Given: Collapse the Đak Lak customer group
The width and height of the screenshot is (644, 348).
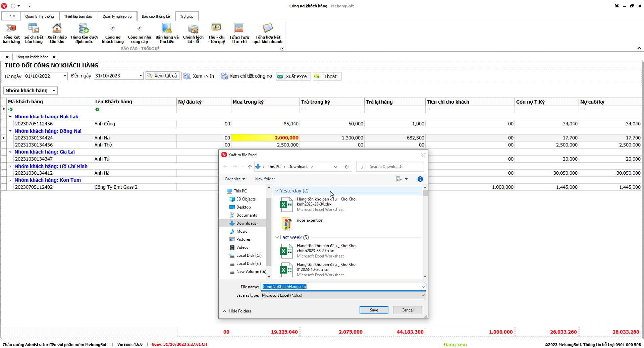Looking at the screenshot, I should [x=10, y=117].
